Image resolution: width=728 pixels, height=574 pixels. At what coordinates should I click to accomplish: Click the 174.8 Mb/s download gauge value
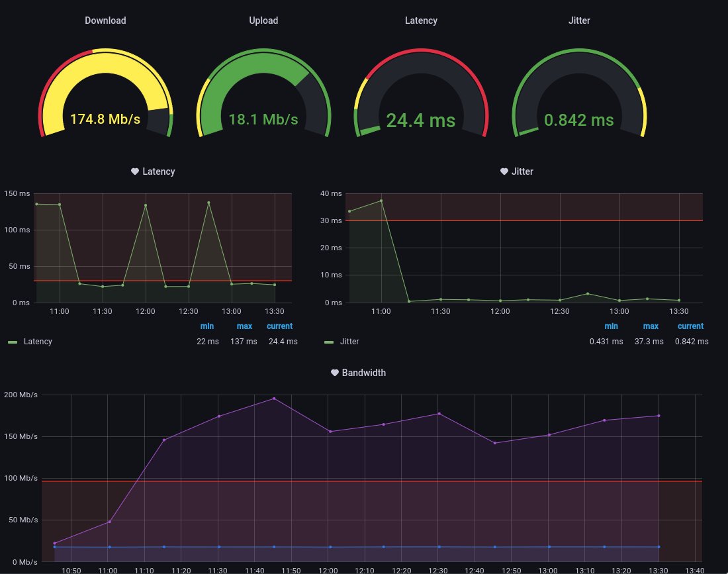[105, 119]
